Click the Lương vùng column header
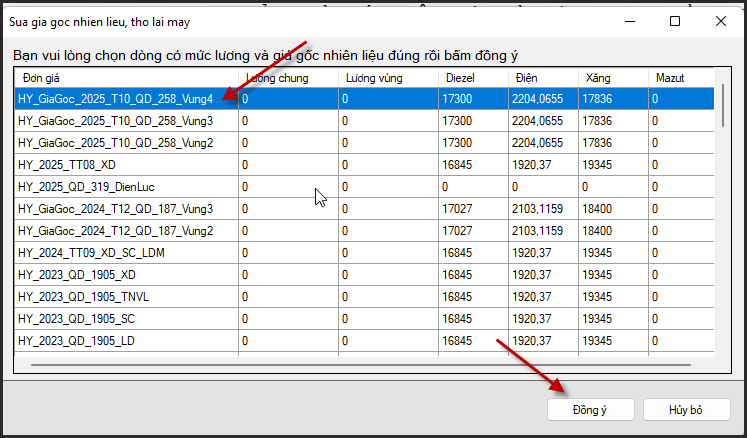This screenshot has height=438, width=747. point(387,77)
